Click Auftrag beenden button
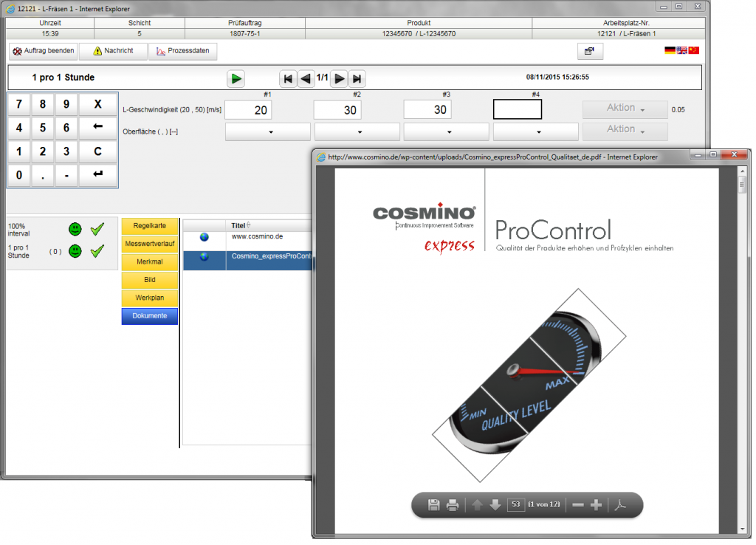 [x=43, y=51]
